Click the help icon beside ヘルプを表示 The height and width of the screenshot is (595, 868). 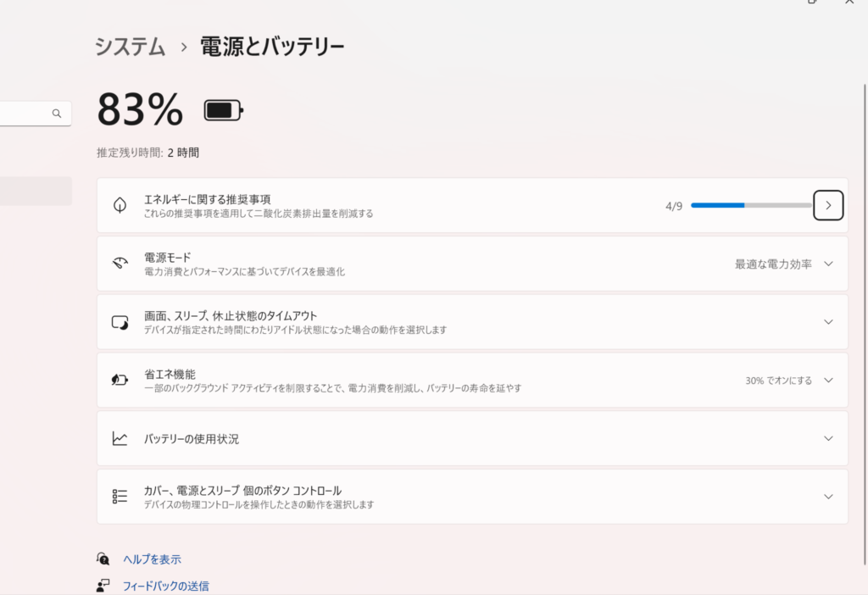(x=103, y=559)
